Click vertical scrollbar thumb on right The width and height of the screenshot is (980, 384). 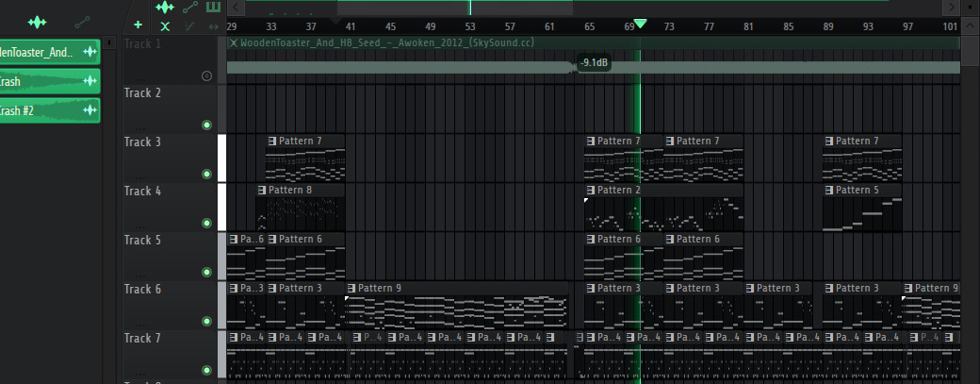[x=970, y=50]
